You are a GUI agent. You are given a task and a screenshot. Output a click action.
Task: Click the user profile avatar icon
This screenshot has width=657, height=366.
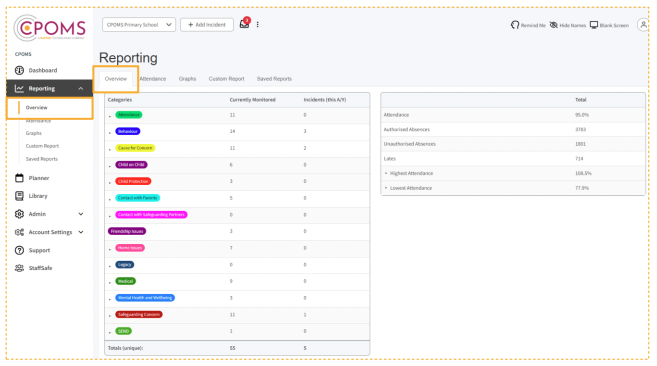coord(643,25)
